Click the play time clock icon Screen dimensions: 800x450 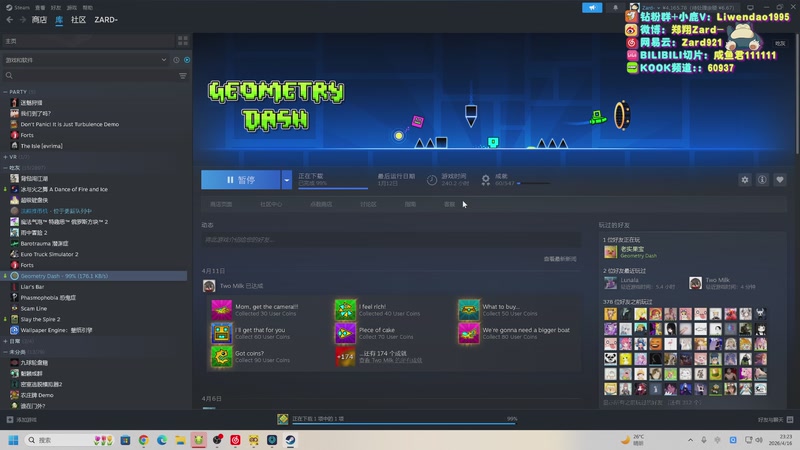point(432,180)
